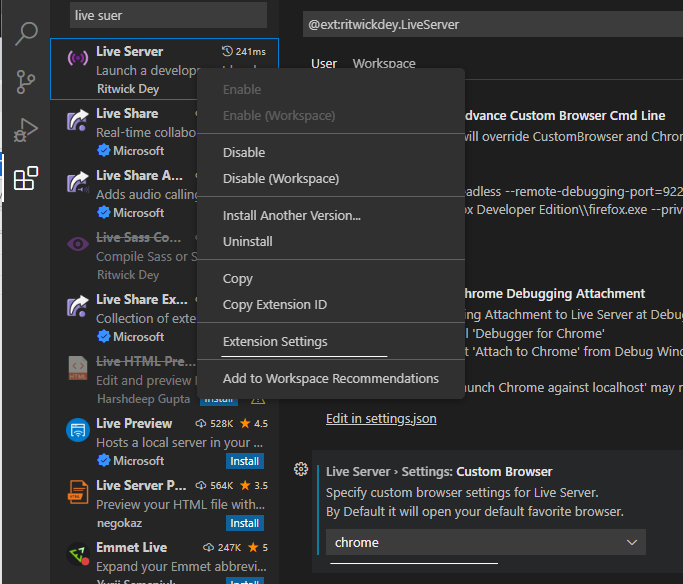The height and width of the screenshot is (584, 683).
Task: Select the Emmet Live extension title
Action: (x=132, y=547)
